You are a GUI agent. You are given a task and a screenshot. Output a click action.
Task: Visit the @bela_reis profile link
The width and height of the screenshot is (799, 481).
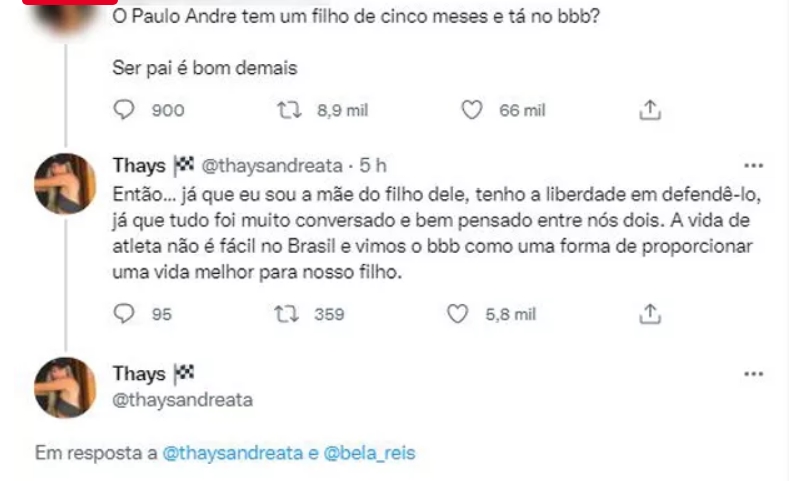coord(370,453)
